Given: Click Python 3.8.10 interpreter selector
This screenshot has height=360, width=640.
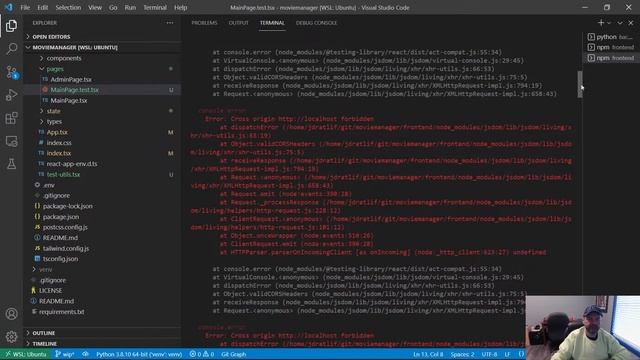Looking at the screenshot, I should [x=139, y=354].
